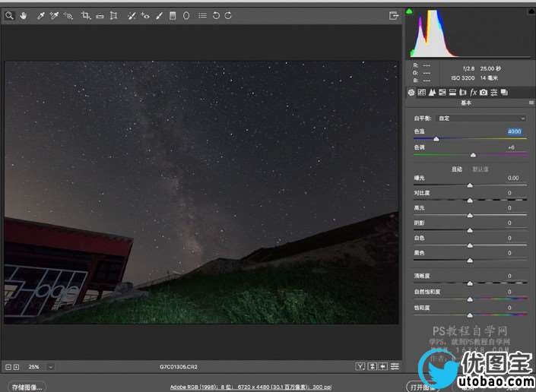Open the 白平衡 white balance dropdown
This screenshot has width=536, height=392.
pos(481,119)
